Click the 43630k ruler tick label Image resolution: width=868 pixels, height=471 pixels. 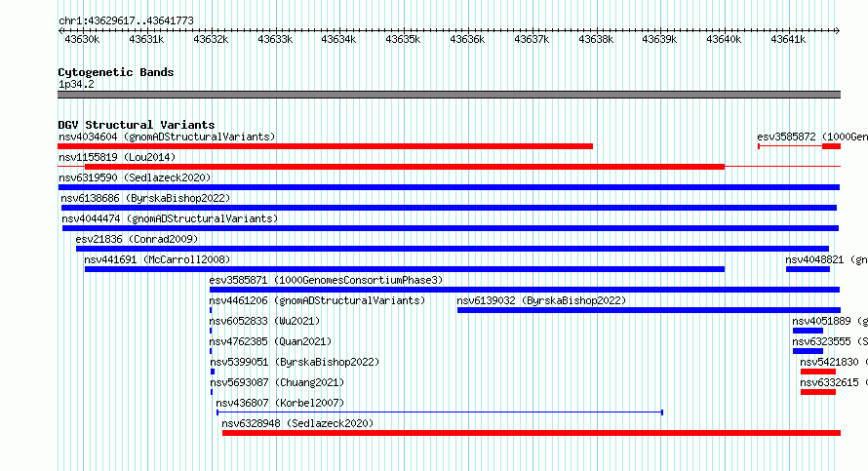(x=82, y=39)
